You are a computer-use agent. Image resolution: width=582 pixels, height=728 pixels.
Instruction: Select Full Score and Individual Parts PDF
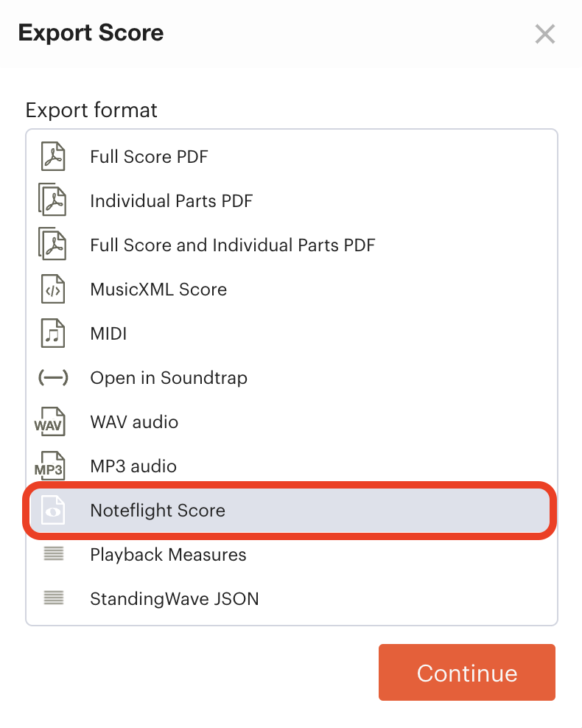pyautogui.click(x=292, y=245)
